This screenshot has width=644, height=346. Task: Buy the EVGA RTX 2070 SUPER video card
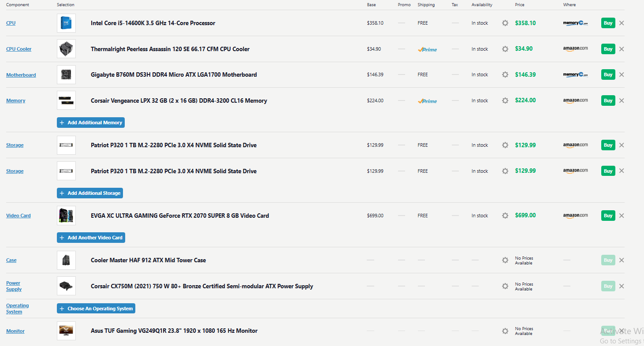(608, 216)
